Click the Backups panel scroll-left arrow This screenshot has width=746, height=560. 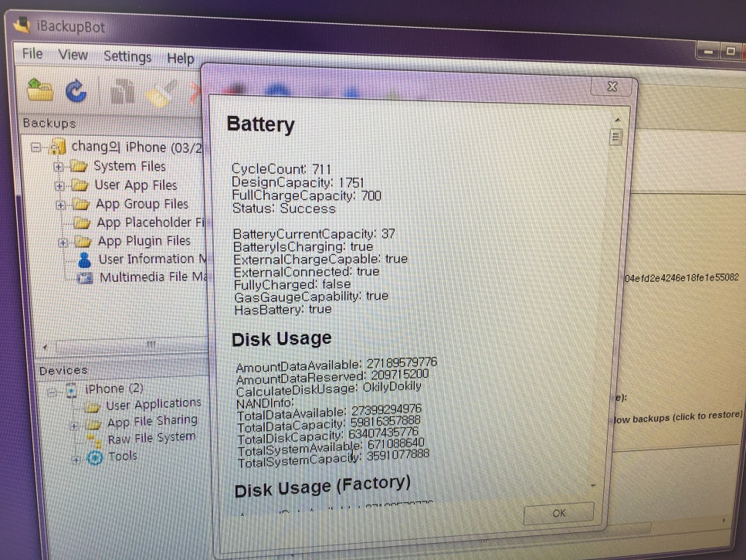(46, 347)
